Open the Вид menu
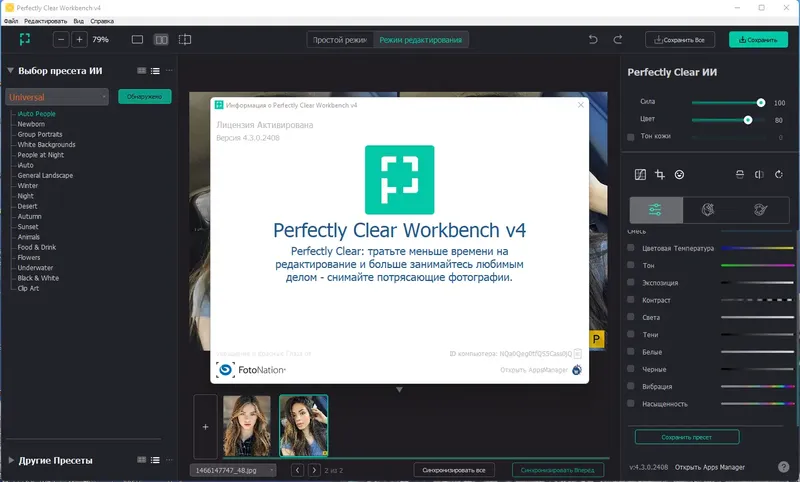Image resolution: width=800 pixels, height=482 pixels. (79, 21)
